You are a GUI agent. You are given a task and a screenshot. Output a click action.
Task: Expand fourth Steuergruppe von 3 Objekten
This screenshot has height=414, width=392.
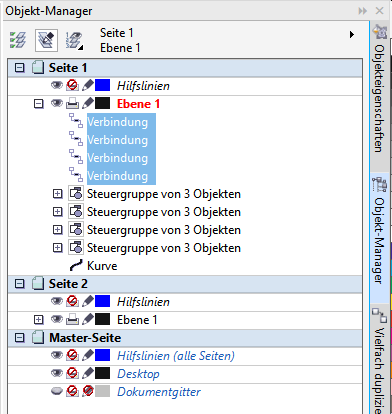(x=58, y=248)
